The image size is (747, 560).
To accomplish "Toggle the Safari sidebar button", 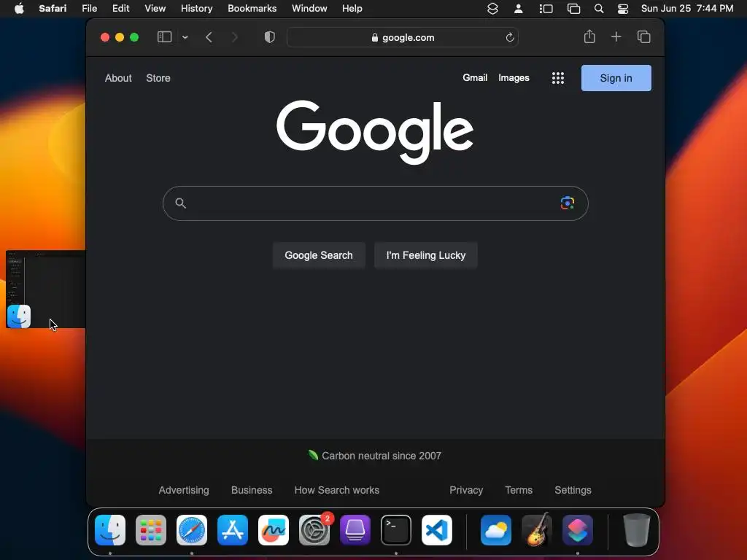I will click(164, 37).
